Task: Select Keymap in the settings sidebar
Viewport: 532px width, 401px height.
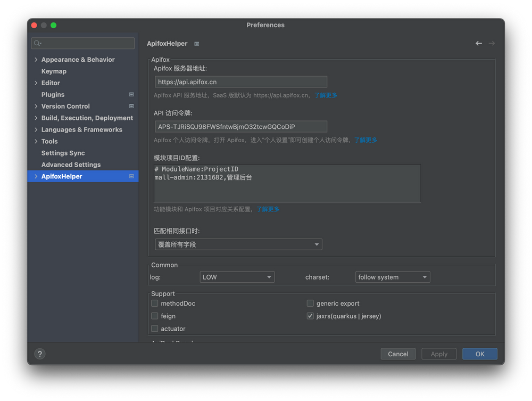Action: point(54,71)
